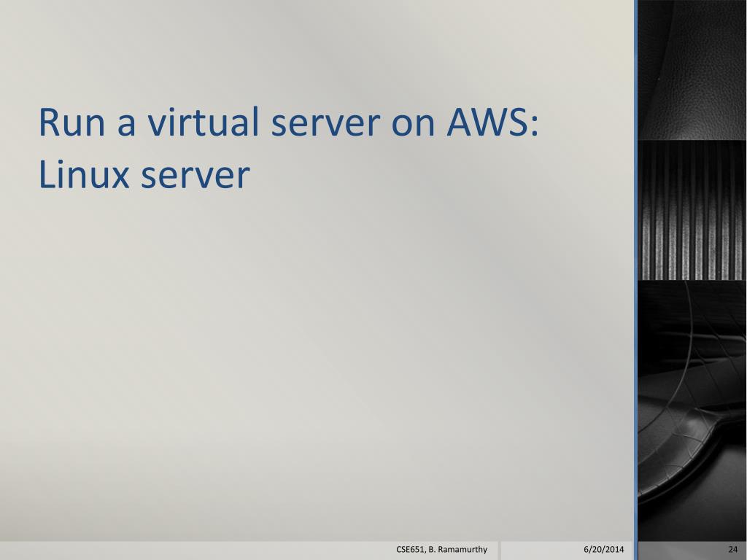Click the word "server" in the first title line
The width and height of the screenshot is (747, 560).
(325, 122)
